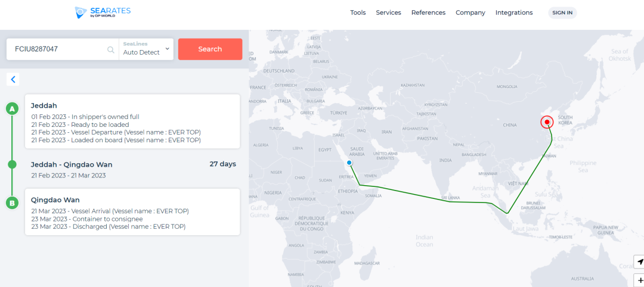Open the Services menu
The width and height of the screenshot is (644, 287).
(x=389, y=13)
